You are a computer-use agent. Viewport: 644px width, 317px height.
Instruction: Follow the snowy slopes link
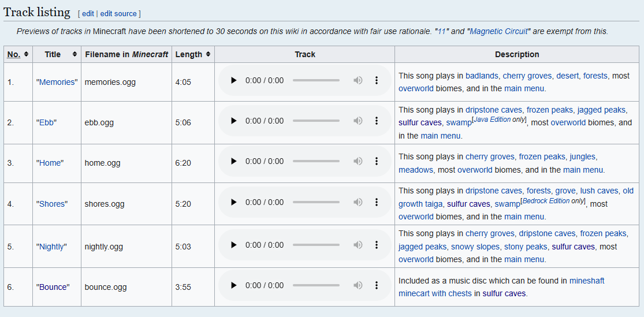[475, 247]
